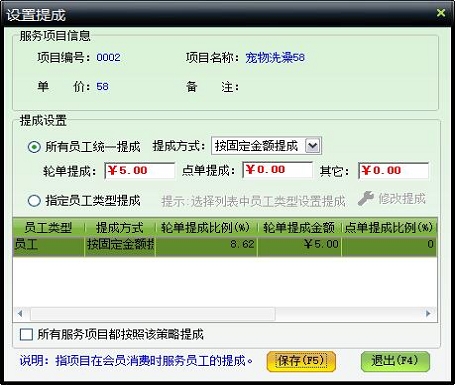Close the 设置提成 dialog with X
The image size is (455, 385).
[441, 13]
